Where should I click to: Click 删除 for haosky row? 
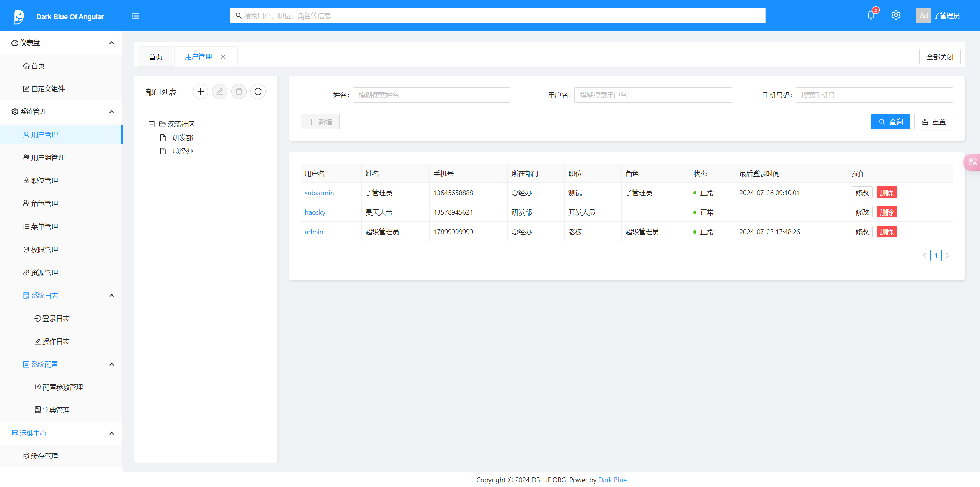(887, 212)
